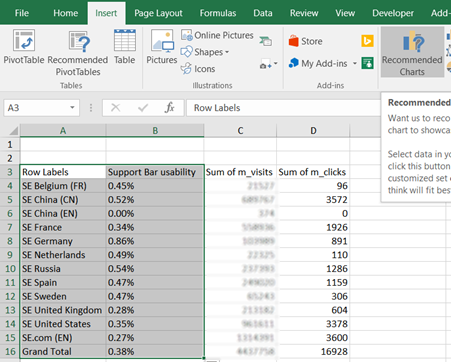Insert a Table
This screenshot has width=451, height=362.
124,47
